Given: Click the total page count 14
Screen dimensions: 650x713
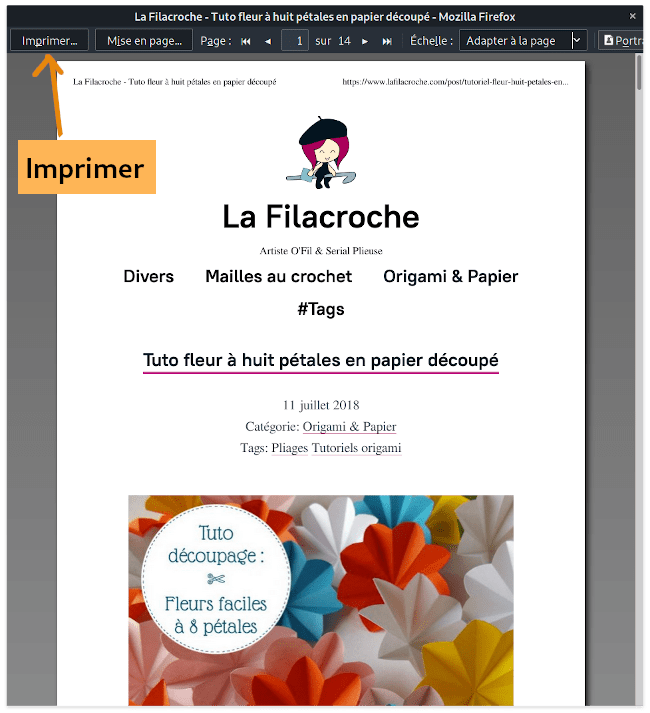Looking at the screenshot, I should click(x=344, y=41).
